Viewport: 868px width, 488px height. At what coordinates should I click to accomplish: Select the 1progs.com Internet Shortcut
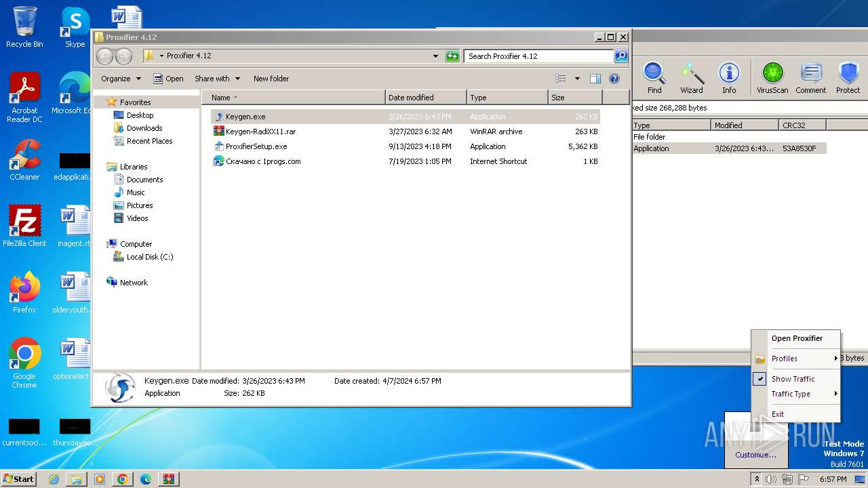406,161
